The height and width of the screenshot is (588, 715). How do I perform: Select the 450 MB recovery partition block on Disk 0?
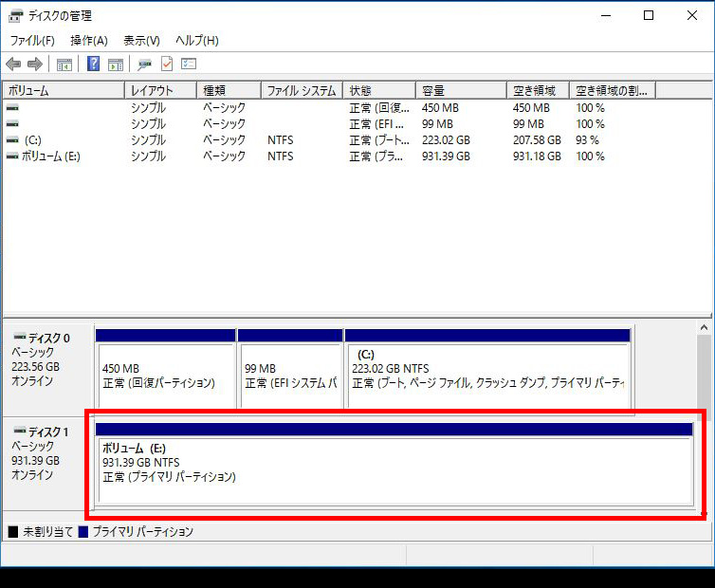click(x=166, y=369)
